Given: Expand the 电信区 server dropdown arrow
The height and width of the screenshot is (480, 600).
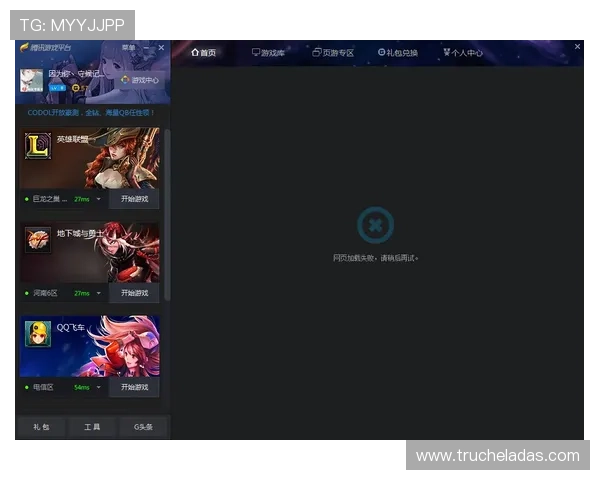Looking at the screenshot, I should [99, 387].
